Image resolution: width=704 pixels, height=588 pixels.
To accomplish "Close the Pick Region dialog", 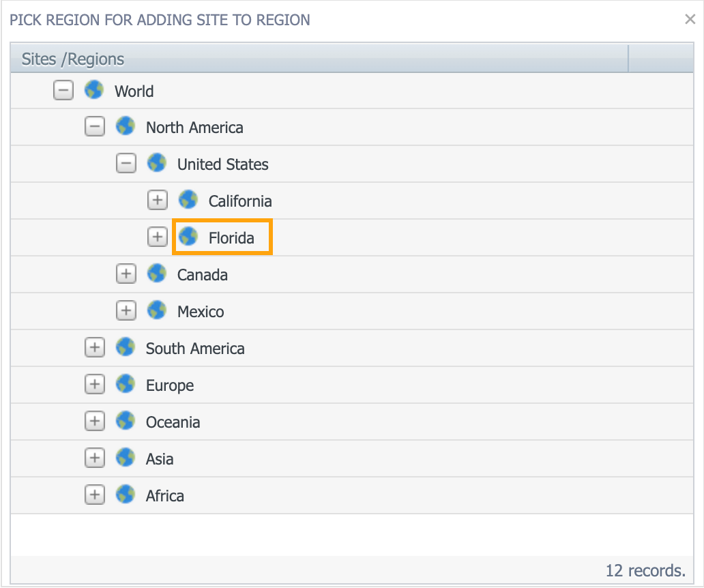I will pos(690,20).
